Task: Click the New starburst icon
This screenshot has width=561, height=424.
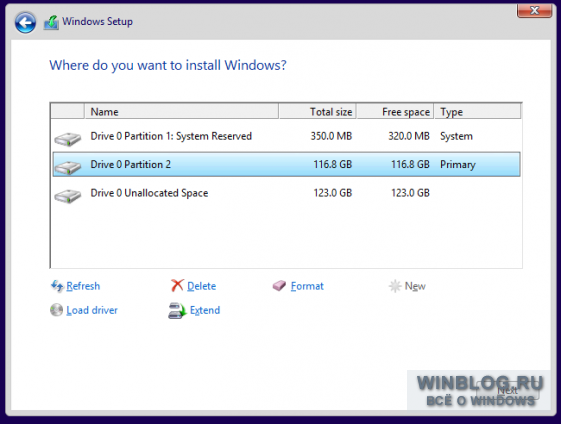Action: pos(395,286)
